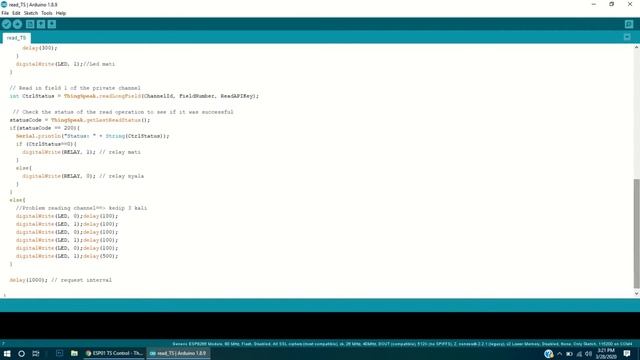The height and width of the screenshot is (360, 640).
Task: Click the scrollbar up arrow
Action: pos(636,48)
